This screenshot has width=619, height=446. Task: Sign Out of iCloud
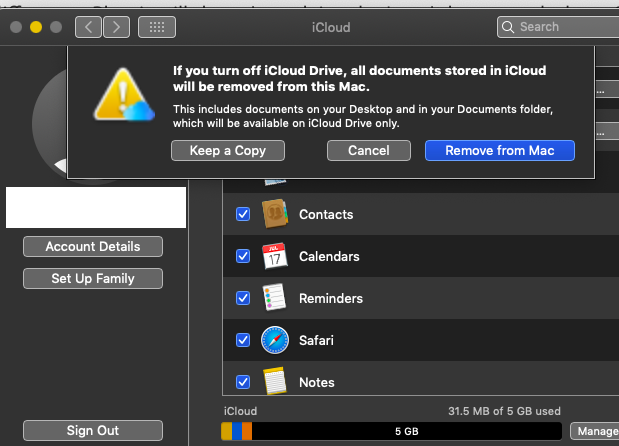coord(93,430)
